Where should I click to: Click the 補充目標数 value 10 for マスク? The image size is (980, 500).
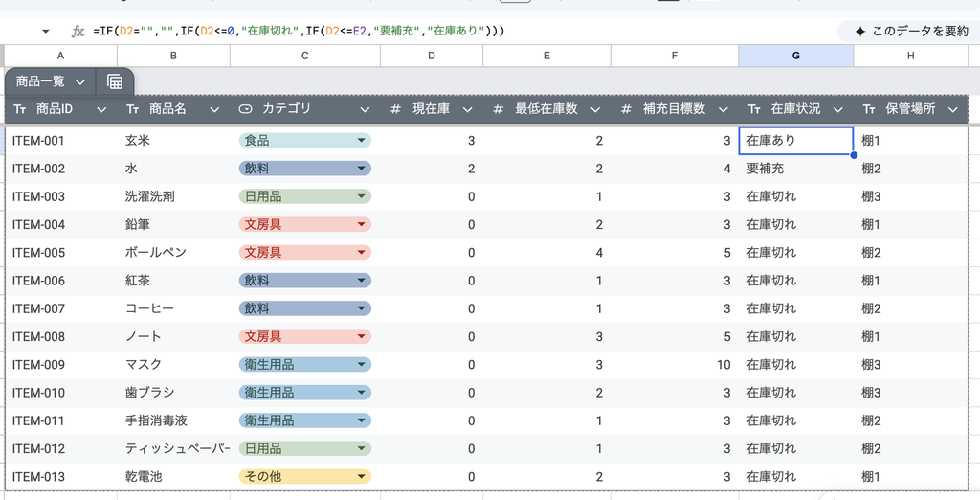click(675, 364)
